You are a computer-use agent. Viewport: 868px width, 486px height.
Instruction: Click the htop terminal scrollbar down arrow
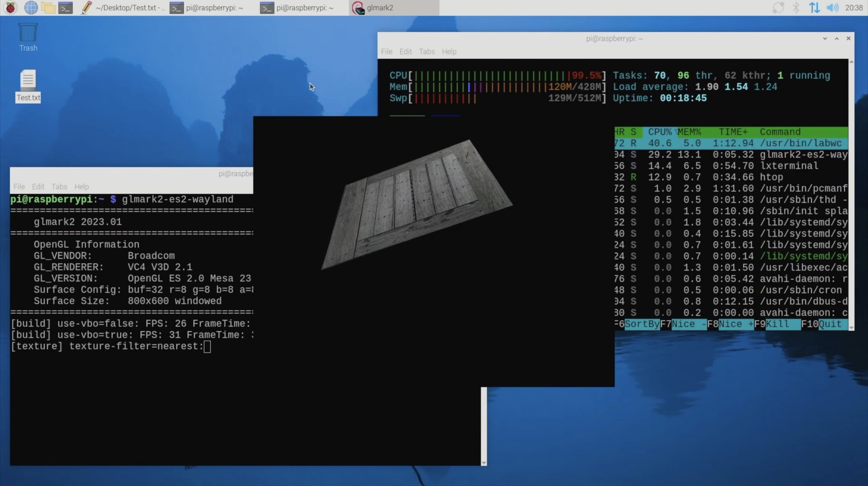[851, 328]
